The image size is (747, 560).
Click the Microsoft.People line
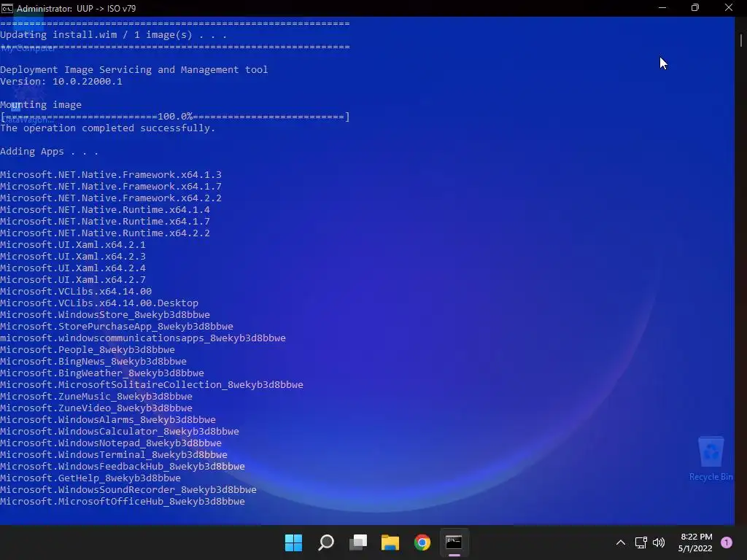88,349
